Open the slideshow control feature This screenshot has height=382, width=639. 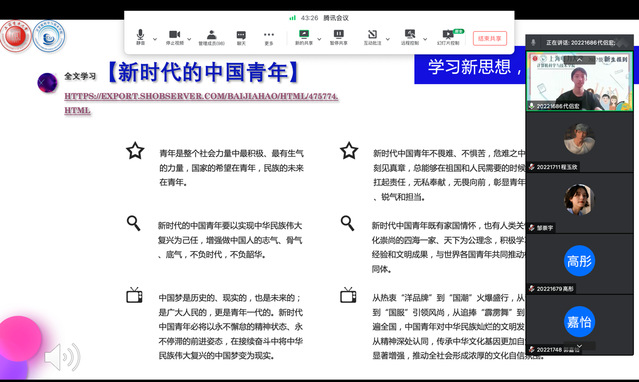tap(448, 37)
